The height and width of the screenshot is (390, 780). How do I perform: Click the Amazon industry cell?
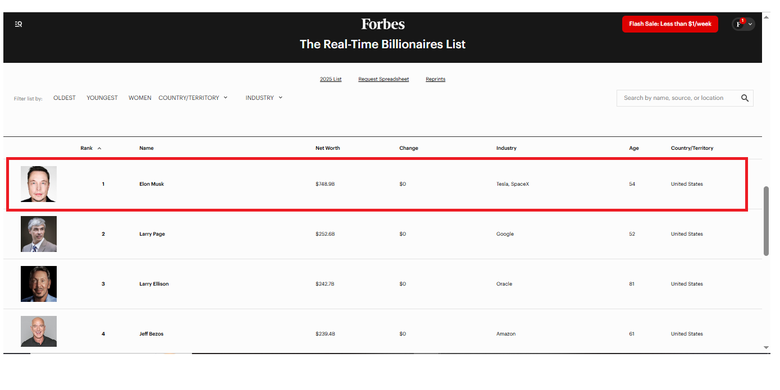(x=505, y=334)
